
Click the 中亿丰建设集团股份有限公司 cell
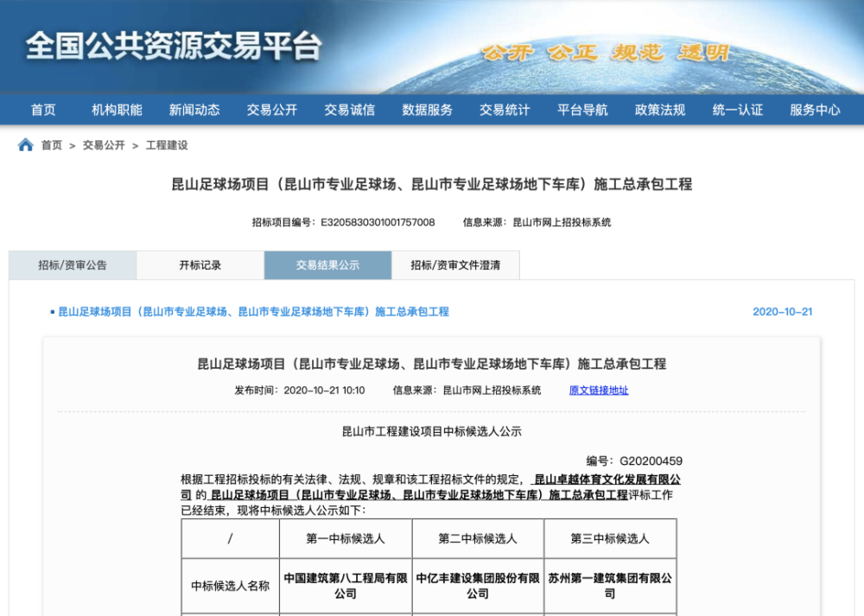[478, 586]
